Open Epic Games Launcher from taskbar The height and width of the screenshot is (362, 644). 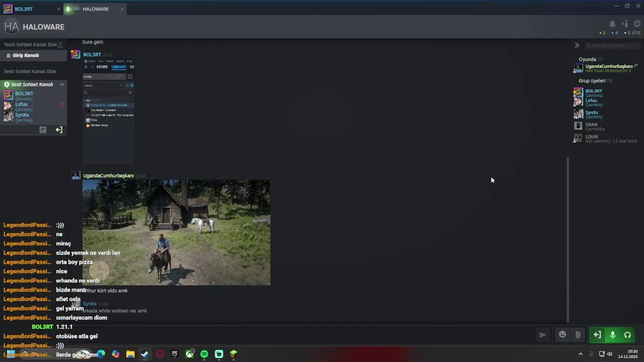(175, 354)
